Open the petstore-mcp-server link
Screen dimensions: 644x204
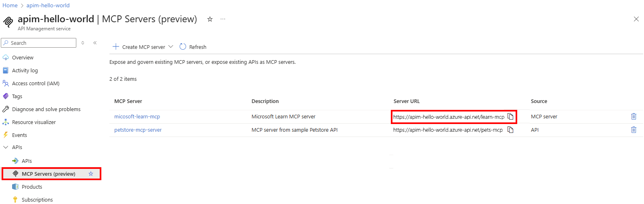click(x=138, y=130)
